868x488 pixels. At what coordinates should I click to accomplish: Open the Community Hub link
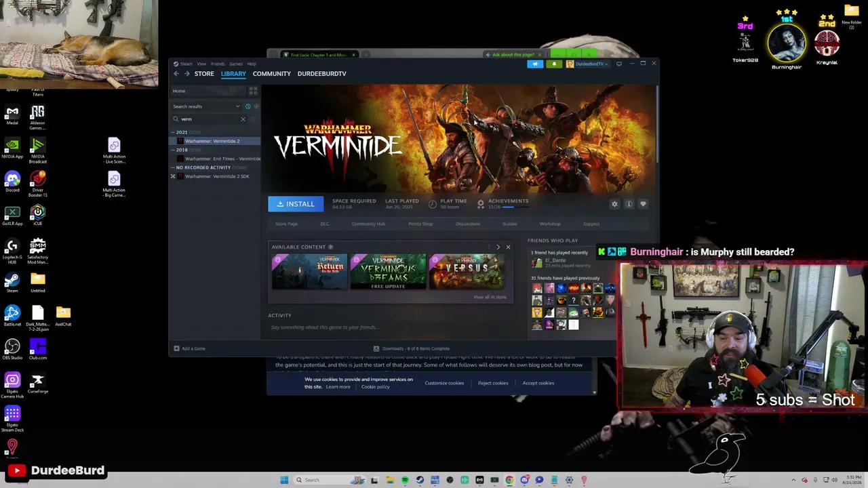(x=368, y=224)
